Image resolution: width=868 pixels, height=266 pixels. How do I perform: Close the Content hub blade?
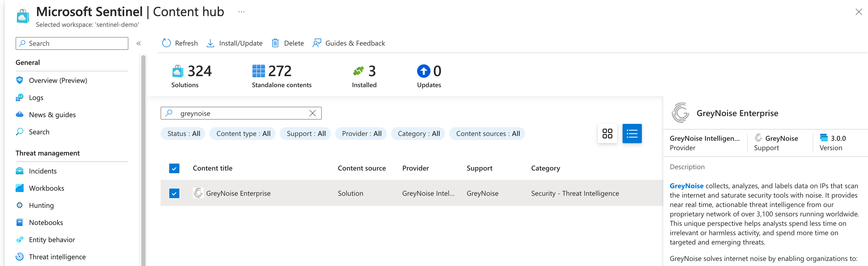859,12
